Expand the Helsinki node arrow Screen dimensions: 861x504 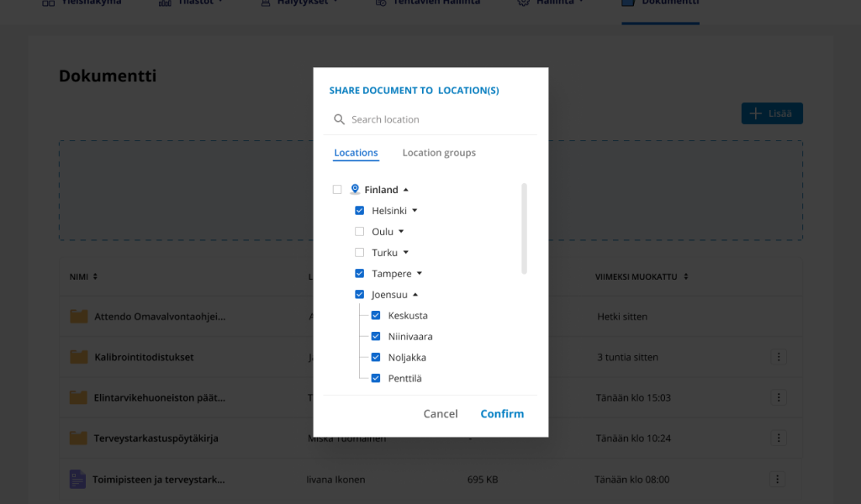[415, 211]
